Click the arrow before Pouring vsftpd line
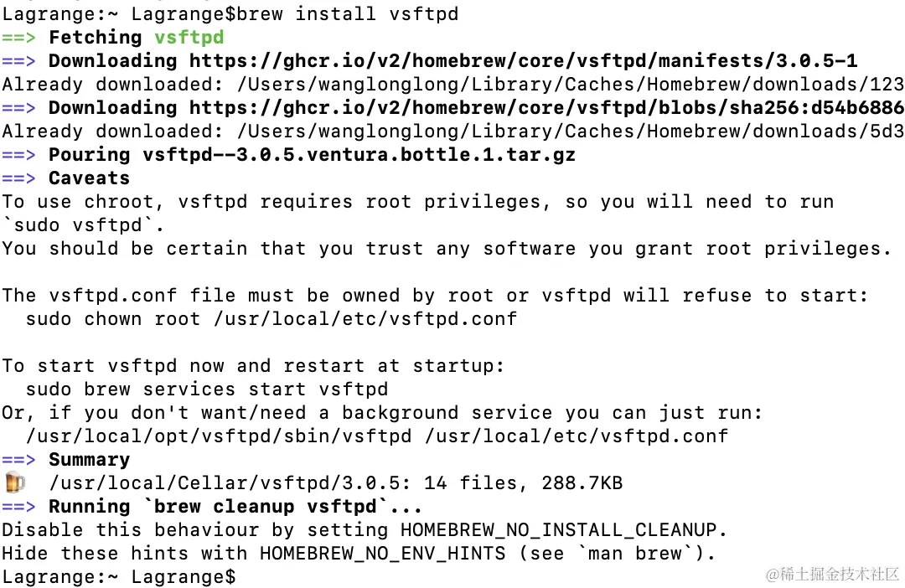 pos(18,155)
